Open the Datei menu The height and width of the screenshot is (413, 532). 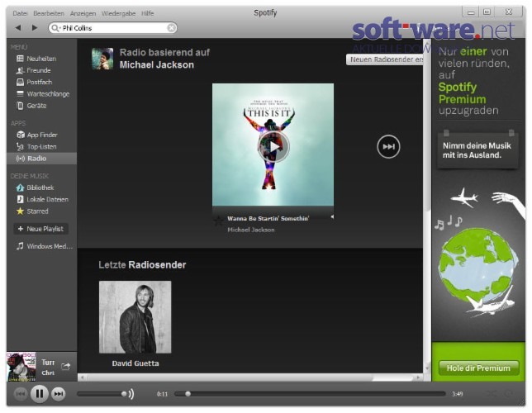20,13
